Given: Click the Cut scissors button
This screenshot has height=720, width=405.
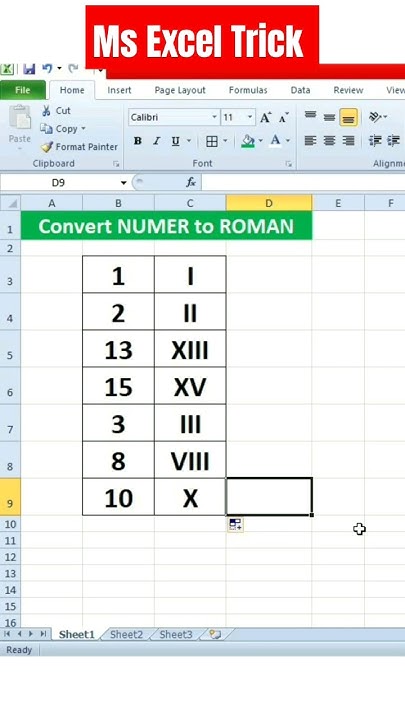Looking at the screenshot, I should click(56, 111).
